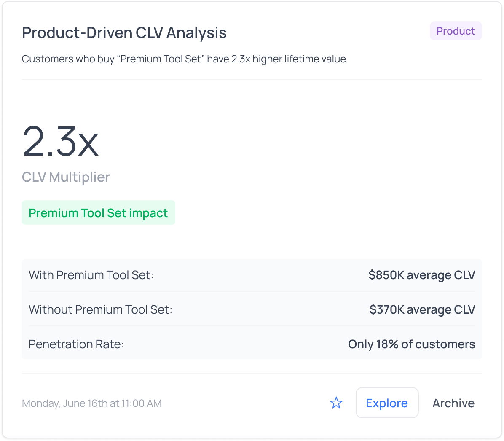504x441 pixels.
Task: Click the separator between With and Without rows
Action: (x=252, y=291)
